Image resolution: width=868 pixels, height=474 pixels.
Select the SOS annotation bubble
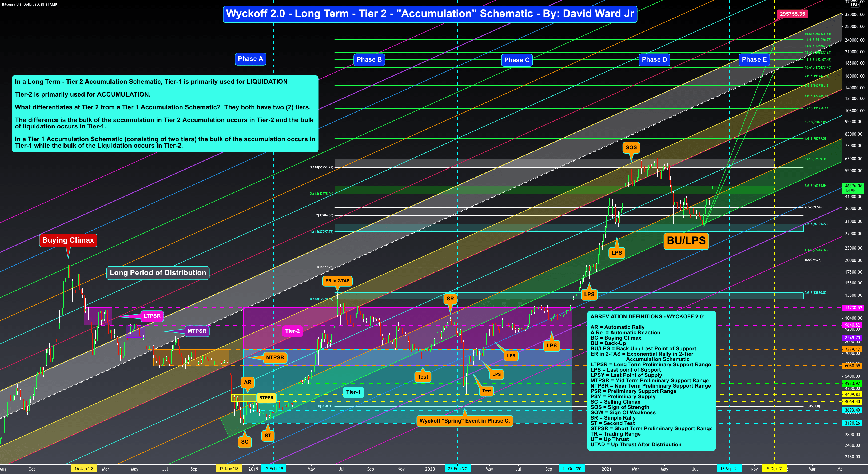pyautogui.click(x=631, y=147)
